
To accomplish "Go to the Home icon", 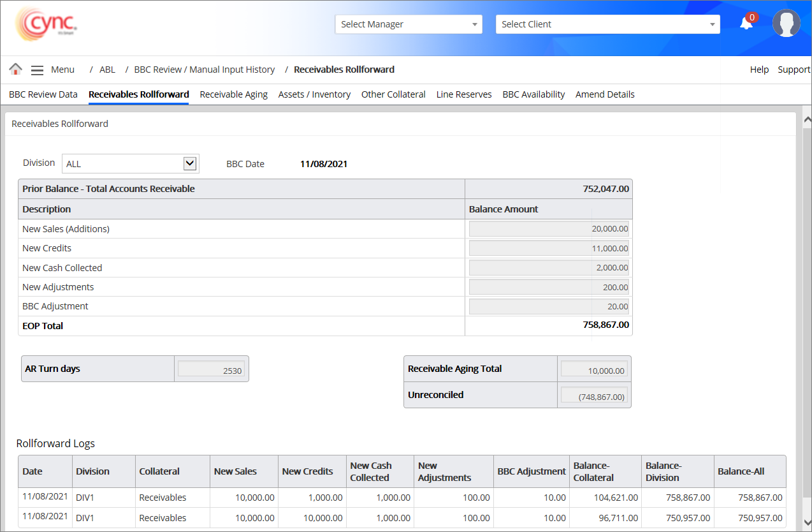I will 16,70.
